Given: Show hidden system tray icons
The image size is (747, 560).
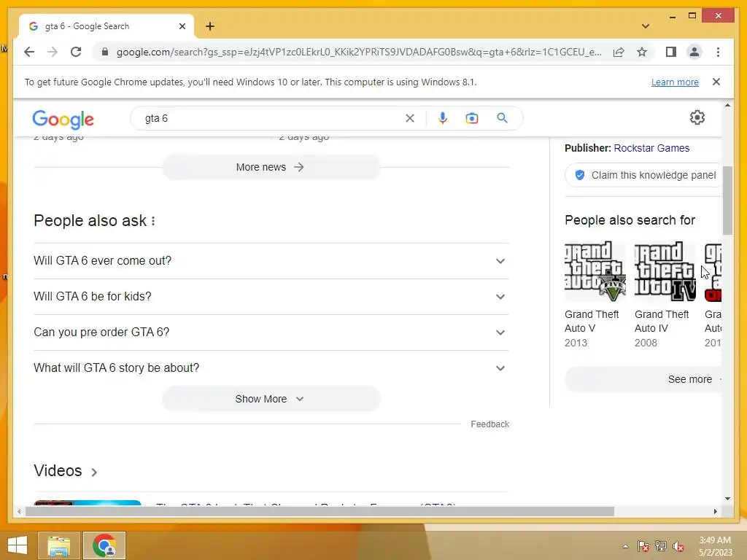Looking at the screenshot, I should [625, 546].
